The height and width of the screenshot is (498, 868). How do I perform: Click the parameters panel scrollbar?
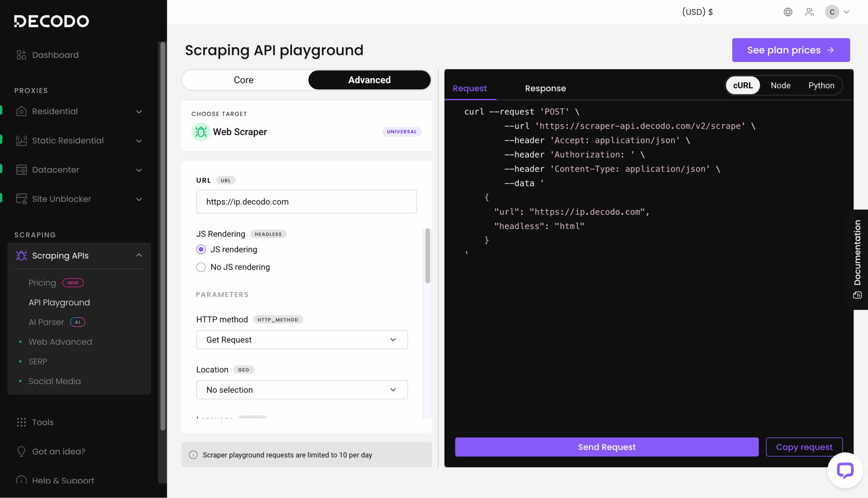point(428,256)
